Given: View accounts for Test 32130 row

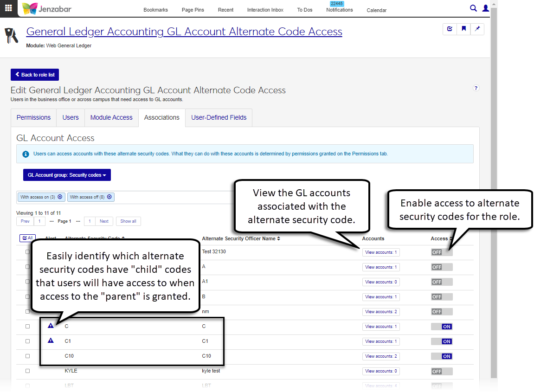Looking at the screenshot, I should point(381,252).
